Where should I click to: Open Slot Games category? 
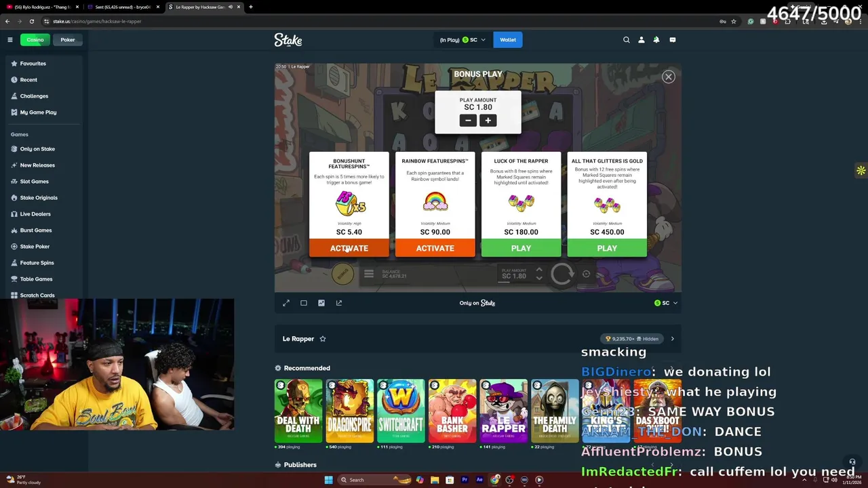[x=34, y=182]
